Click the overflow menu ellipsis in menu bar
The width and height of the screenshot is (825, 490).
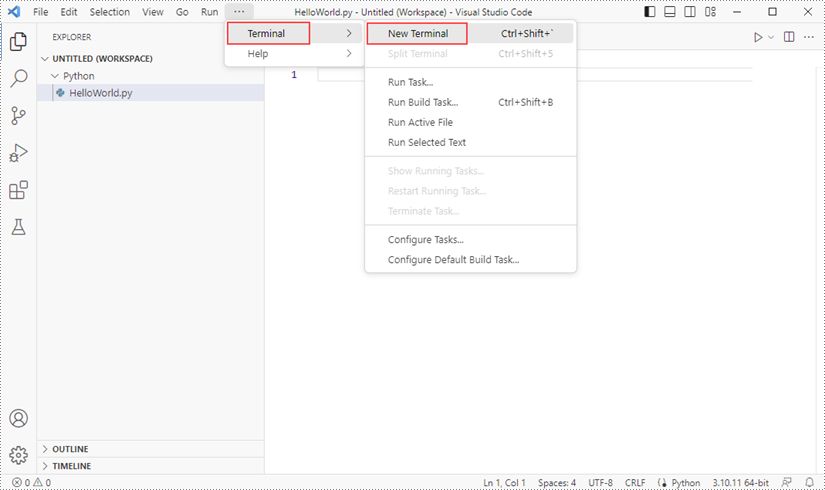click(239, 12)
